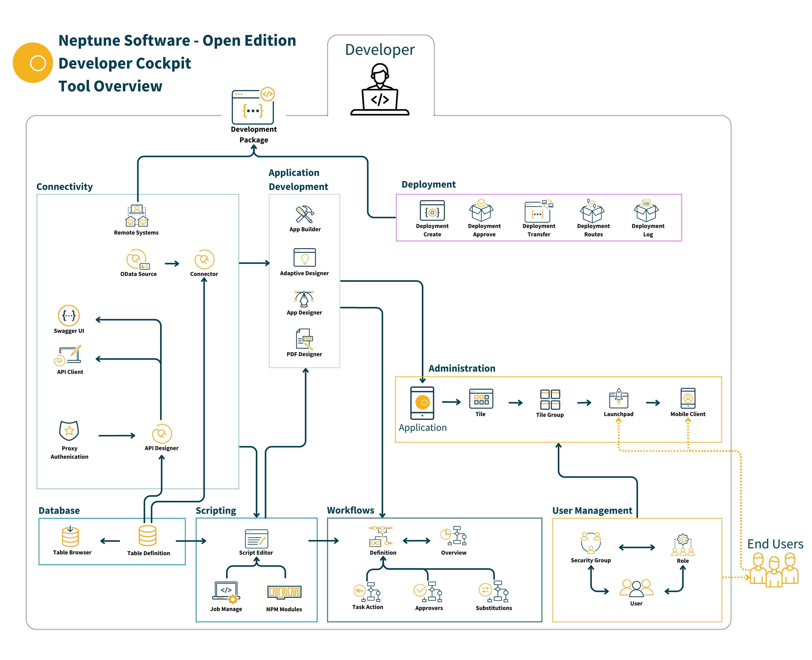Open the User people icon
The image size is (812, 660).
tap(636, 588)
